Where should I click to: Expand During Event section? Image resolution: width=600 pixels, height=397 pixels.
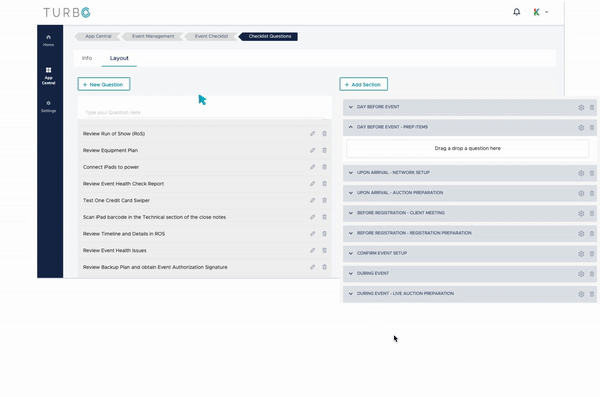[x=351, y=273]
